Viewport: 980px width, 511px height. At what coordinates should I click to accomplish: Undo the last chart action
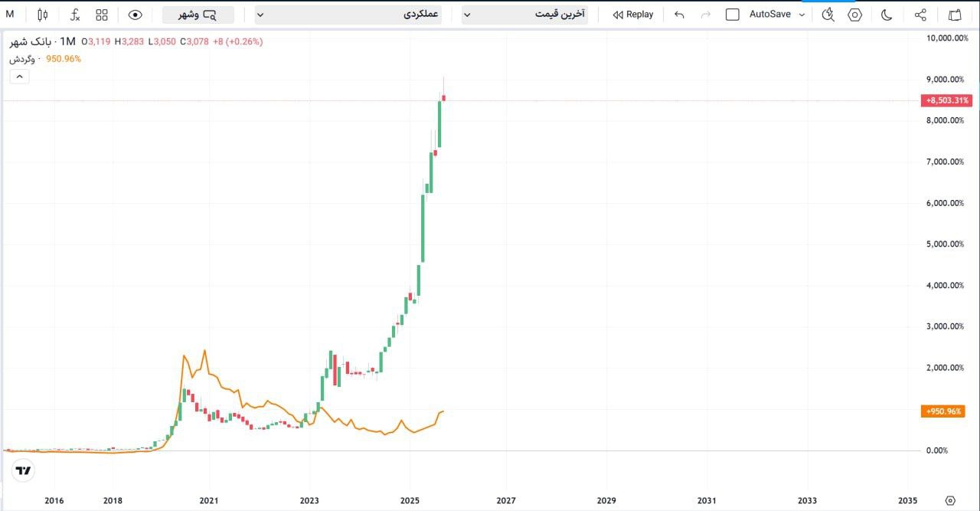tap(679, 15)
